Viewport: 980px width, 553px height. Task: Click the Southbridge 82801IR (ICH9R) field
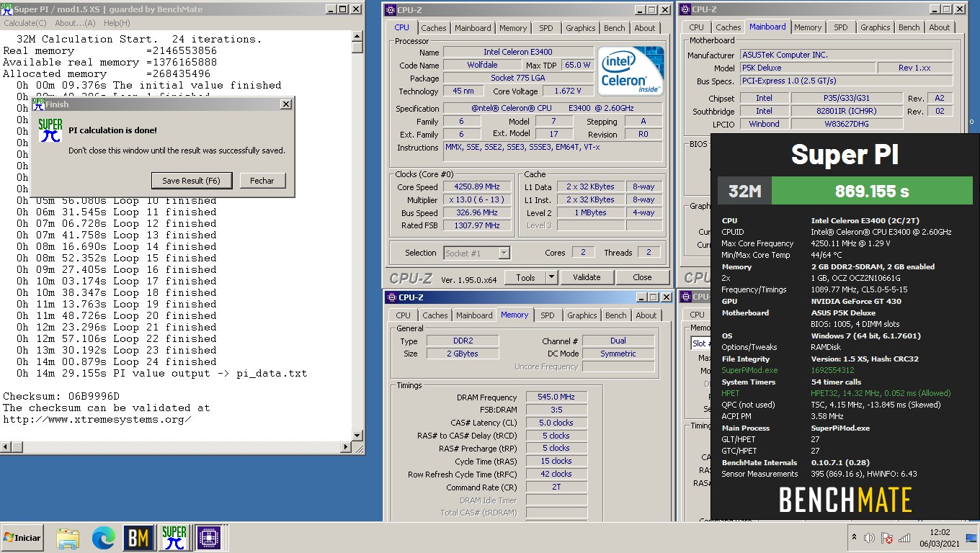coord(845,111)
